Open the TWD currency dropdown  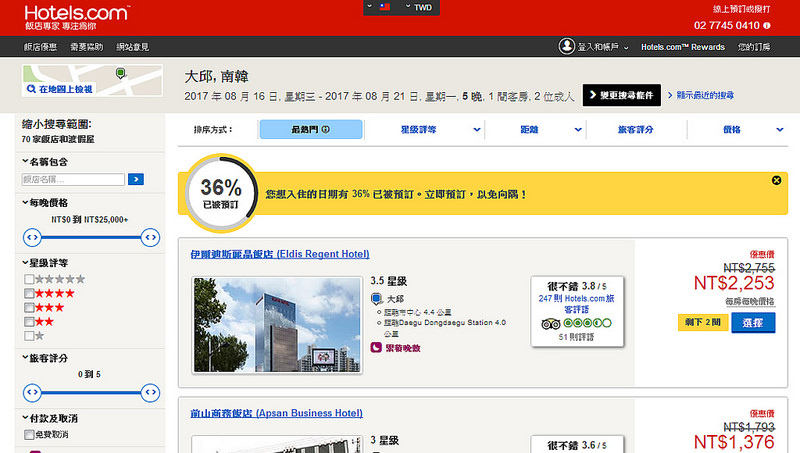pyautogui.click(x=419, y=7)
